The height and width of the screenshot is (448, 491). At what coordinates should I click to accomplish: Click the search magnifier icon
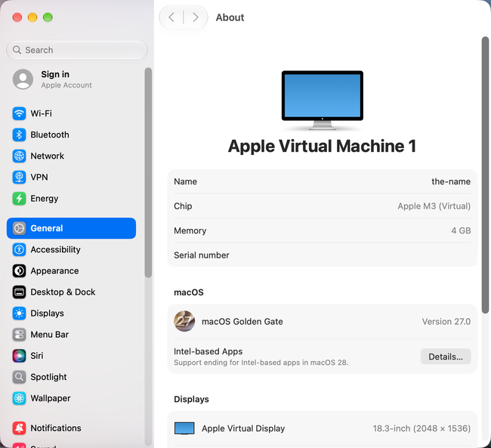(17, 50)
